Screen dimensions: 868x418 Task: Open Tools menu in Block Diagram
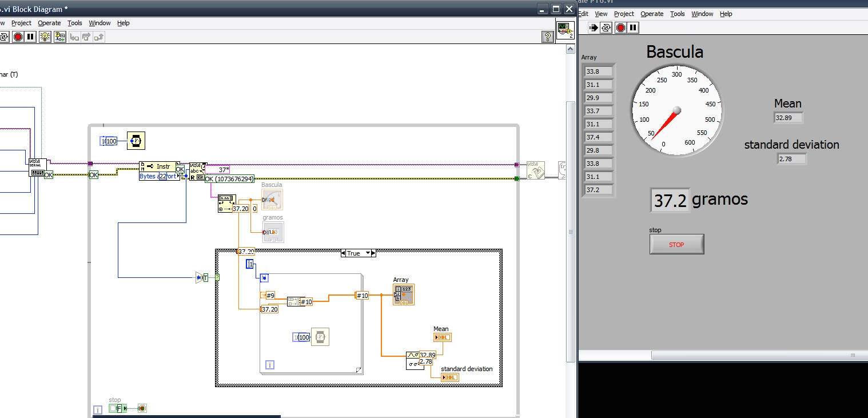(75, 23)
